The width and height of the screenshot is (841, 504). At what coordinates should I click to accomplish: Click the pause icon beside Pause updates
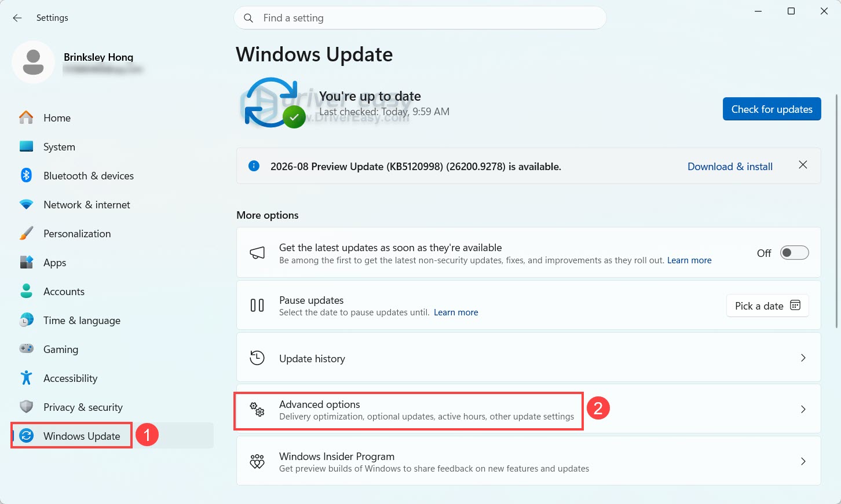tap(257, 305)
